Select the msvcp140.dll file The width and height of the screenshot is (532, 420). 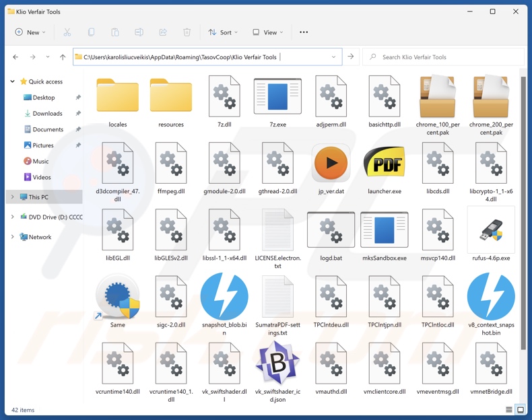pyautogui.click(x=438, y=236)
